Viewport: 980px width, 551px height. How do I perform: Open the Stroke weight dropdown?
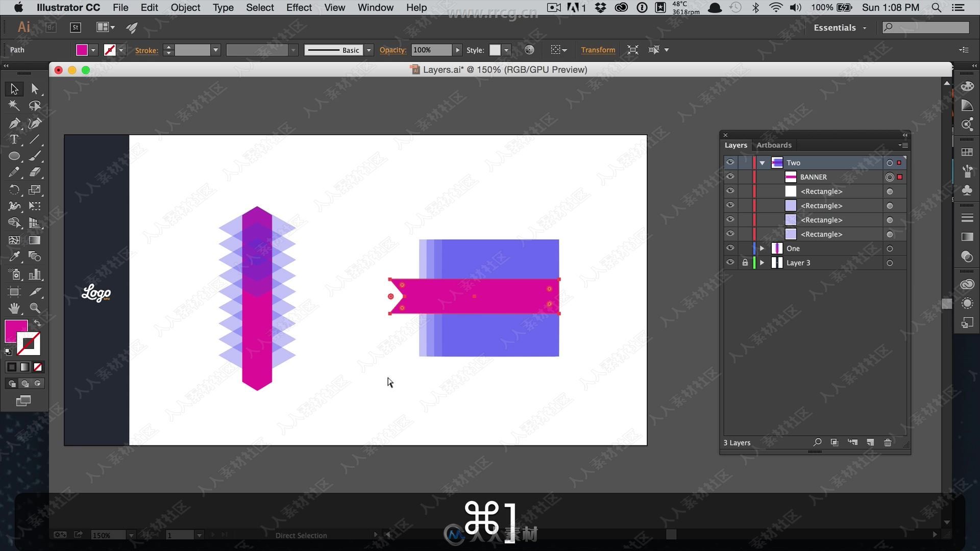click(x=215, y=50)
